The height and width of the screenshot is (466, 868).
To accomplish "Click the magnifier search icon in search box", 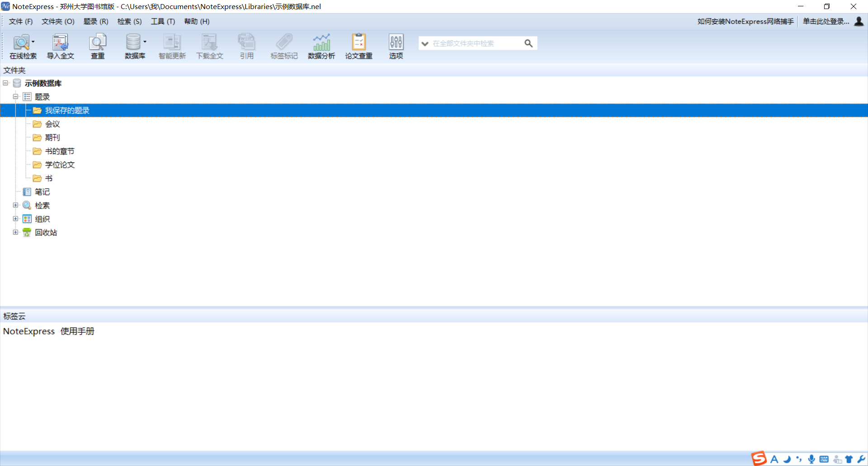I will tap(528, 43).
